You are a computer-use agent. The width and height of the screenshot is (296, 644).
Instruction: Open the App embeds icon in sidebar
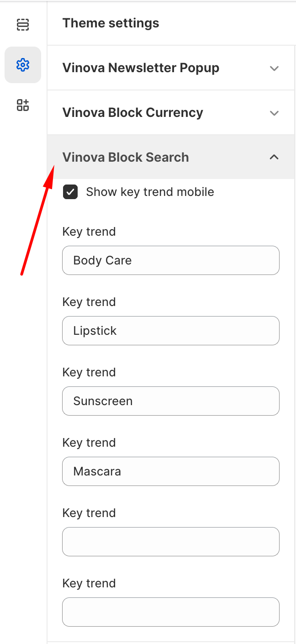pos(22,105)
